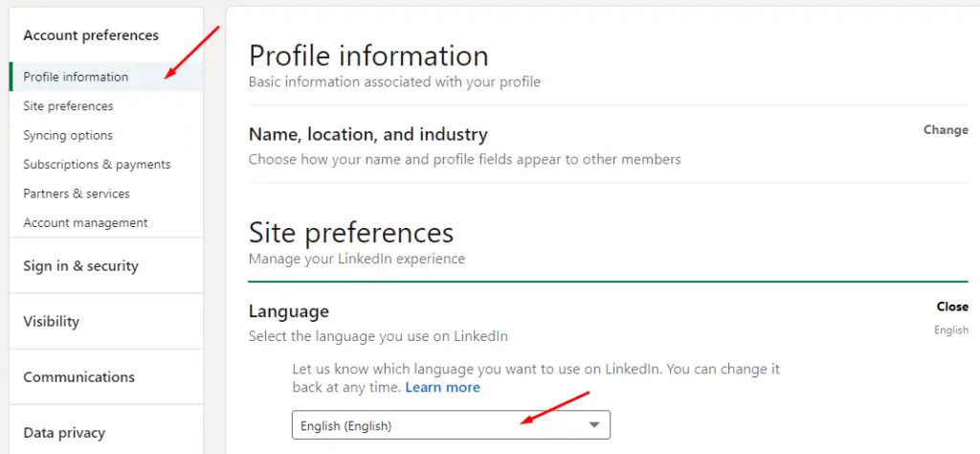The image size is (980, 454).
Task: Expand the Communications settings section
Action: (x=78, y=377)
